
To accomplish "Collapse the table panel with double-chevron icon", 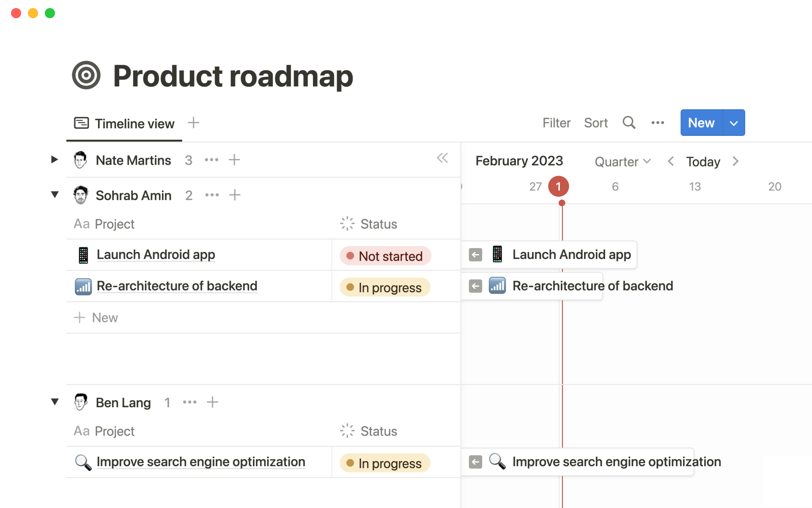I will tap(442, 158).
